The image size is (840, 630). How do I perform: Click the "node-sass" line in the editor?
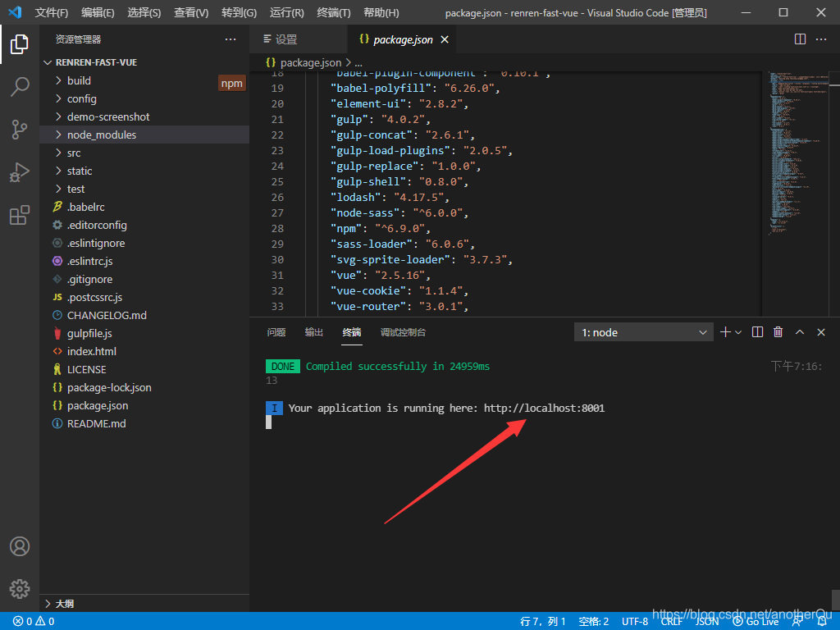pos(399,213)
